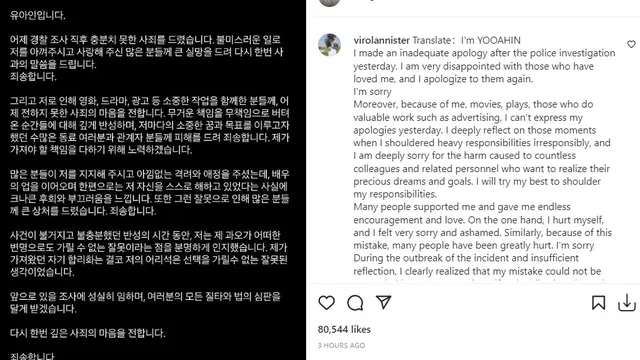The image size is (640, 360).
Task: Like the post with the large heart icon
Action: point(327,303)
